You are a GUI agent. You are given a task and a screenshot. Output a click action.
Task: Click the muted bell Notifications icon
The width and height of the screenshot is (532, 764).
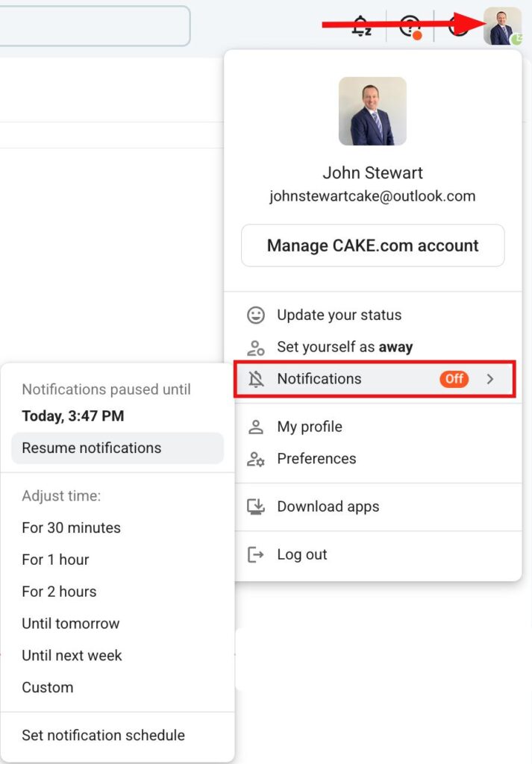click(256, 379)
